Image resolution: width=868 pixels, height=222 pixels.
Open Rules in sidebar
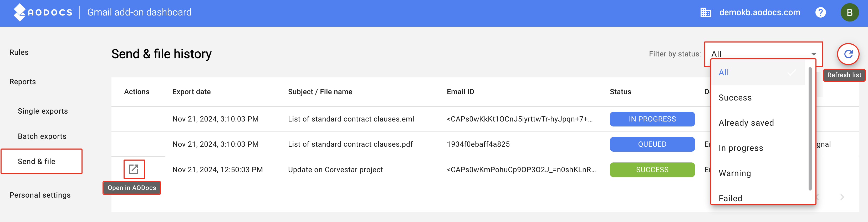[19, 52]
